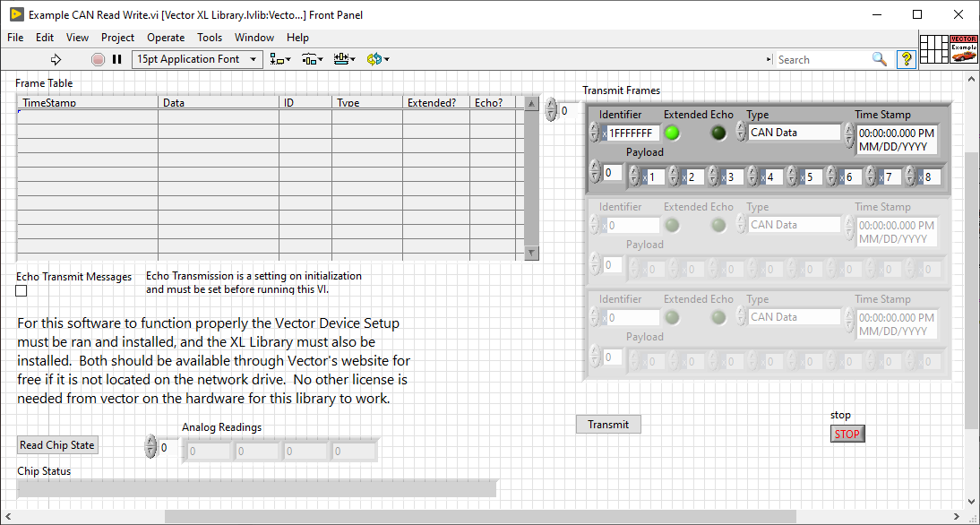Click the Time Stamp stepper arrows
Screen dimensions: 980x525
click(x=848, y=133)
